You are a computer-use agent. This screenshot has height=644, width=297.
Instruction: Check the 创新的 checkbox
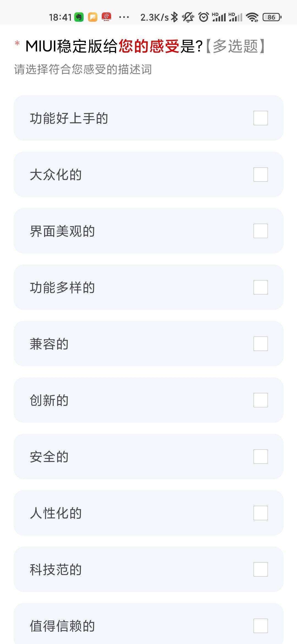coord(260,400)
